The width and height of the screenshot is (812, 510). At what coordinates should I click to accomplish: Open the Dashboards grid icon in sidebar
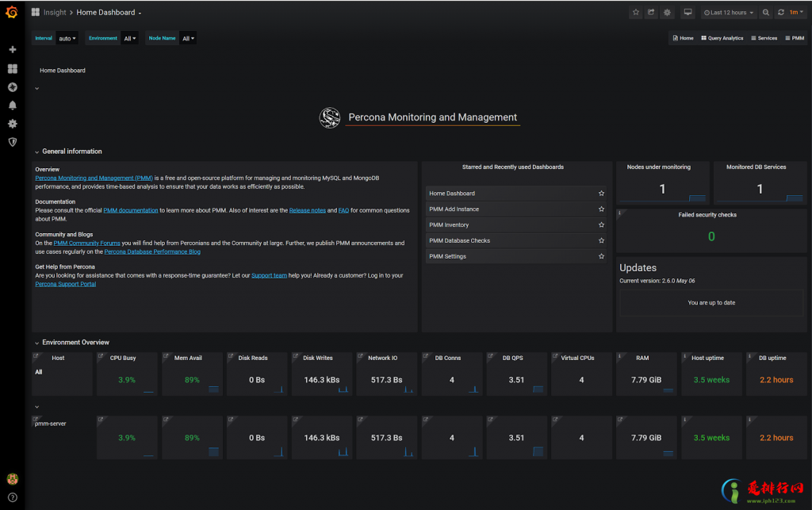coord(13,69)
